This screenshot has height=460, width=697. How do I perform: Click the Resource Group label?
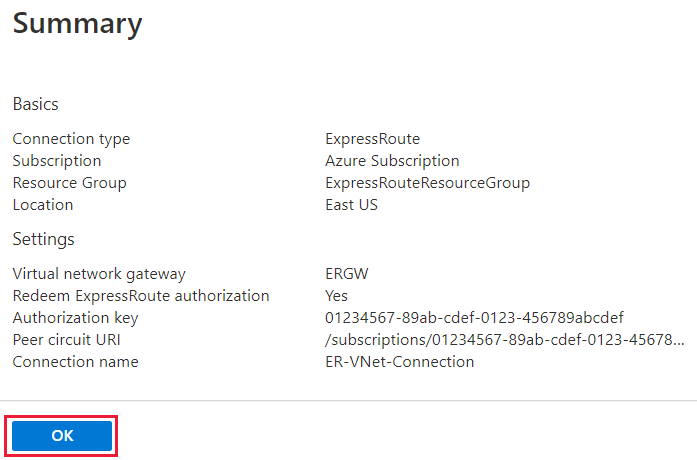(x=69, y=183)
